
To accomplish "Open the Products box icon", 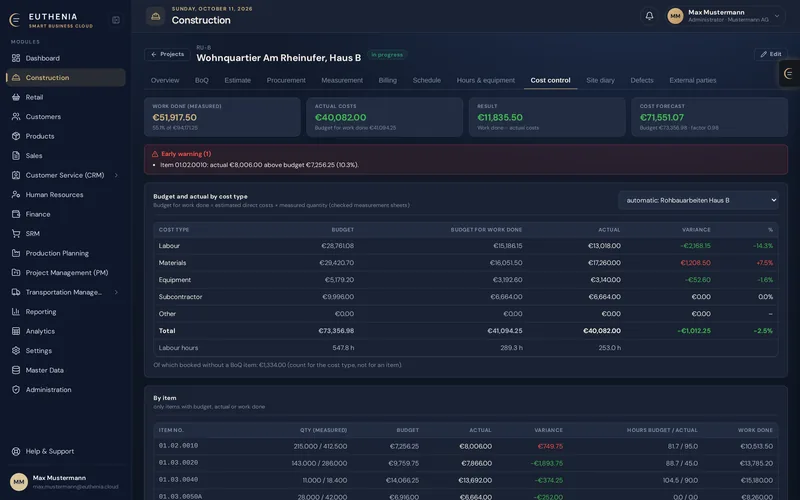I will [16, 136].
